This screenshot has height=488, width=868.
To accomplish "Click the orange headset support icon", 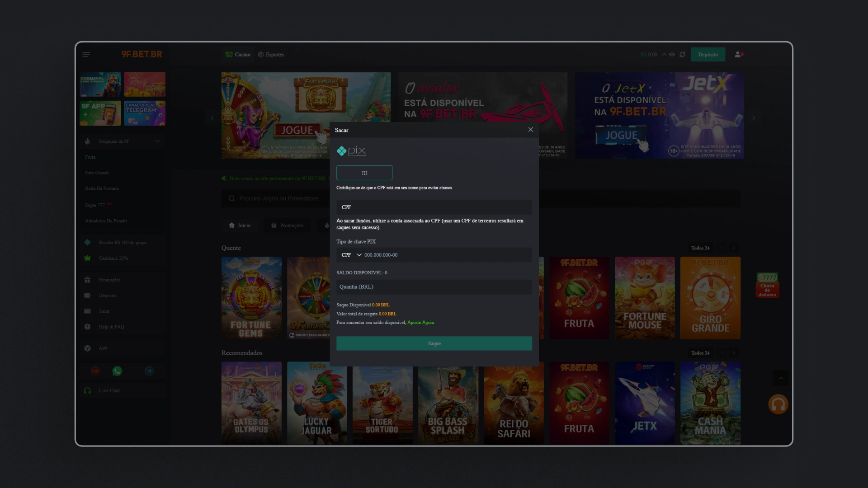I will 778,405.
